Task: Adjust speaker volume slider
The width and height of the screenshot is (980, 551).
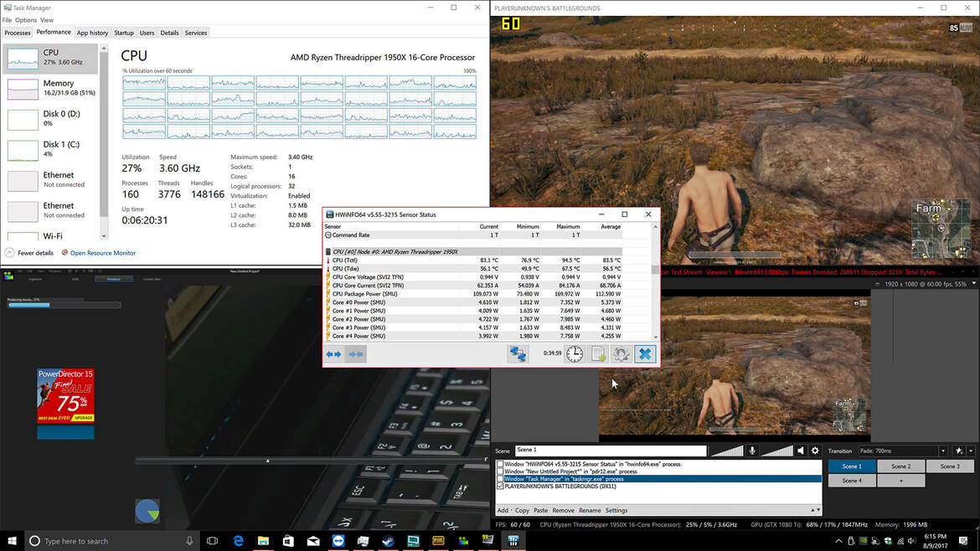Action: [776, 451]
